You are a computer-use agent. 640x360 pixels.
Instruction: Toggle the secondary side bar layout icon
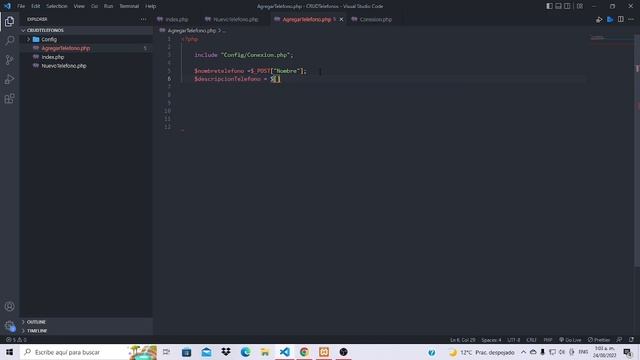[567, 6]
